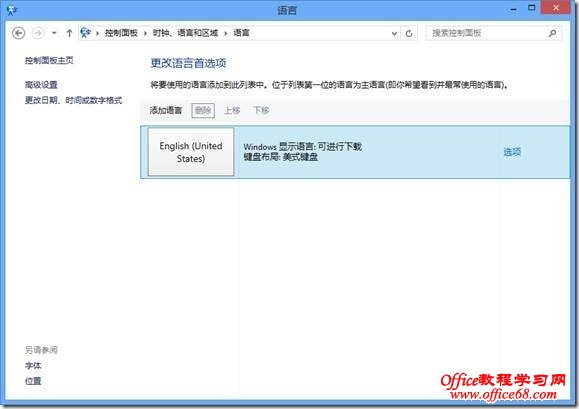Screen dimensions: 579x409
Task: Refresh the page with the refresh icon
Action: click(x=409, y=34)
